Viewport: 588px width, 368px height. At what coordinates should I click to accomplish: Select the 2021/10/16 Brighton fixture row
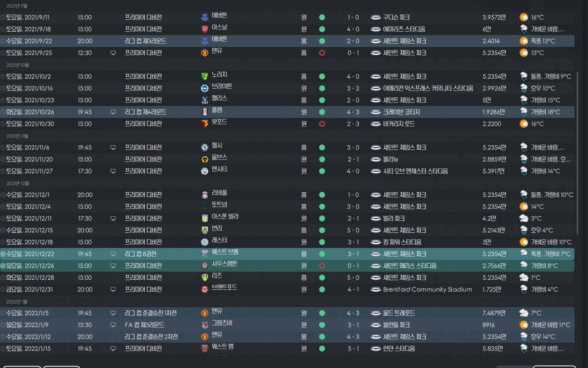(x=287, y=88)
